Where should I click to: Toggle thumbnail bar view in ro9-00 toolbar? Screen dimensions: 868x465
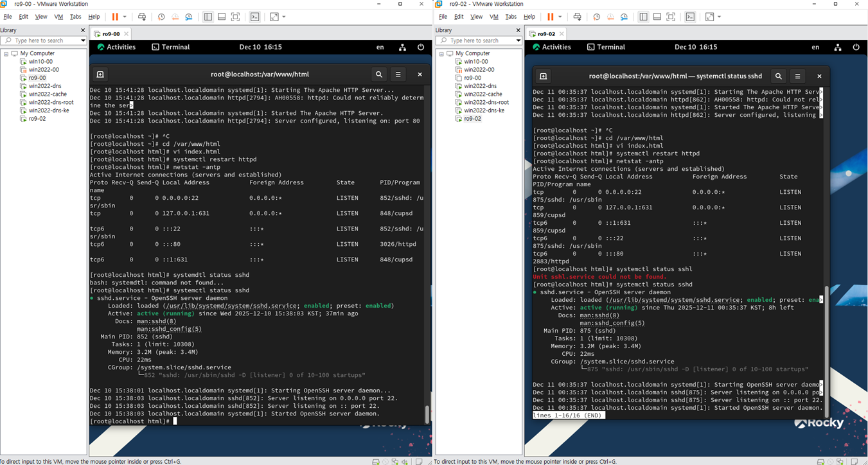point(222,17)
